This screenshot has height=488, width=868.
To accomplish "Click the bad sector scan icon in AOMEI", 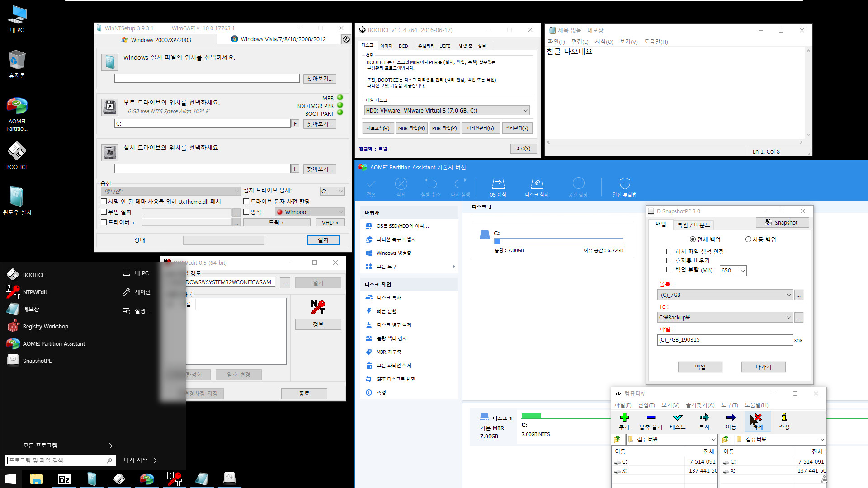I will (370, 338).
